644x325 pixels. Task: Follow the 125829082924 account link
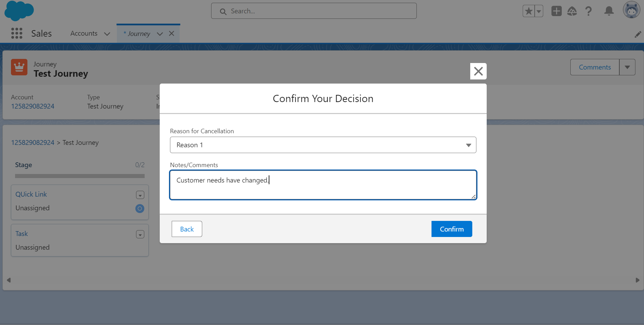33,142
